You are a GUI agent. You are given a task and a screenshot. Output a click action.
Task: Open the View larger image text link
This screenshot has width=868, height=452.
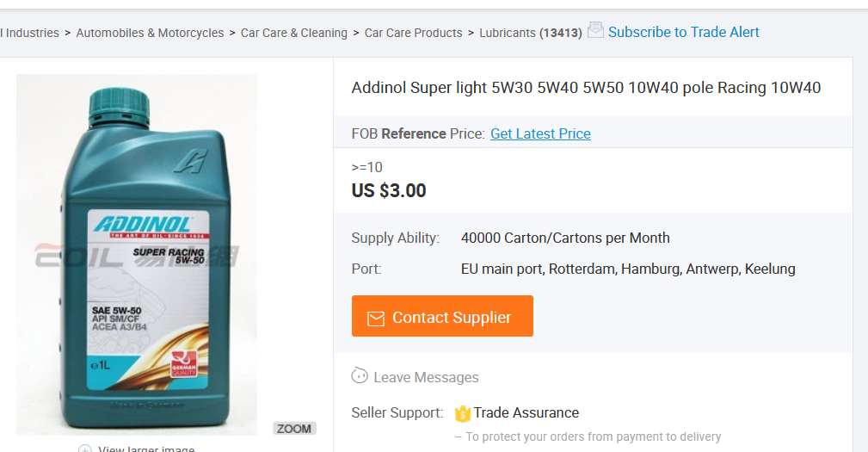[x=146, y=449]
